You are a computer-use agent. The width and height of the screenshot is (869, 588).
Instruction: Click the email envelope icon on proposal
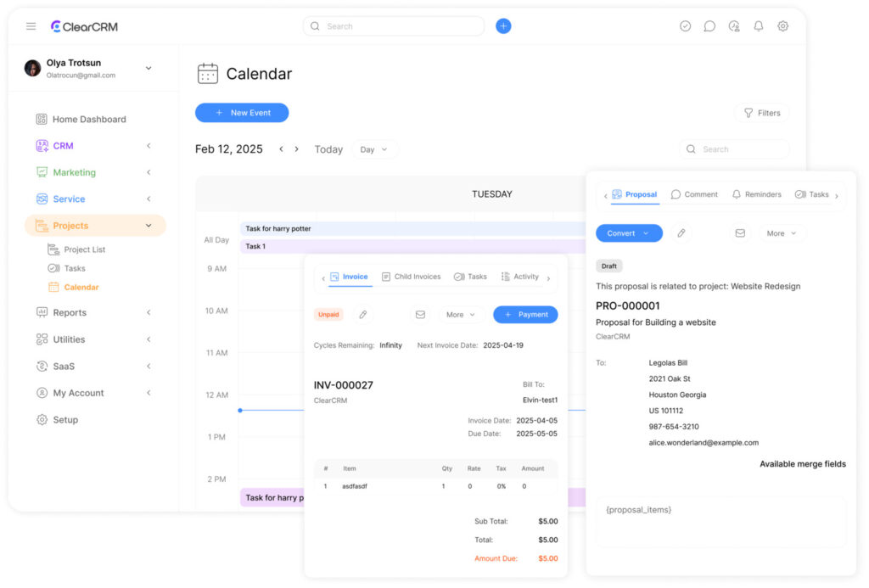(x=740, y=233)
